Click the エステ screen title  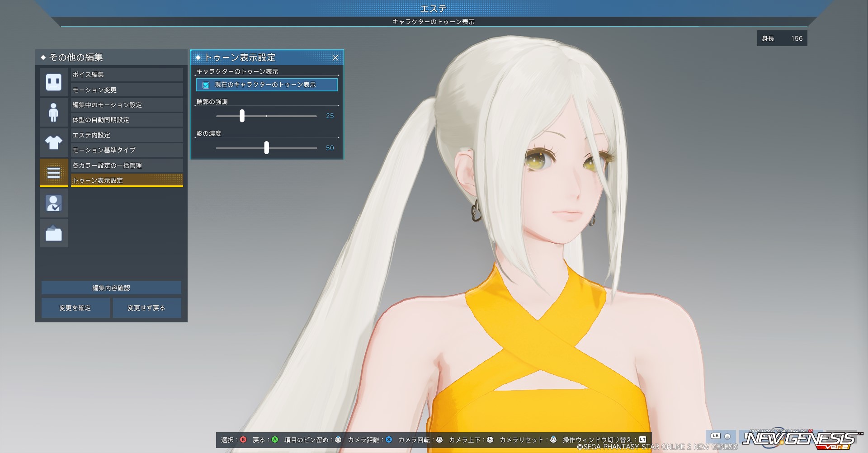click(x=434, y=8)
